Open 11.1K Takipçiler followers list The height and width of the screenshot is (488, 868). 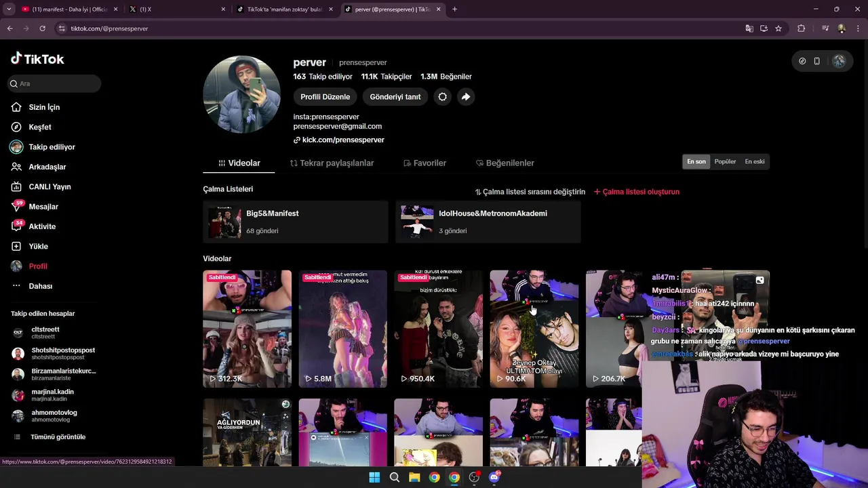click(387, 77)
